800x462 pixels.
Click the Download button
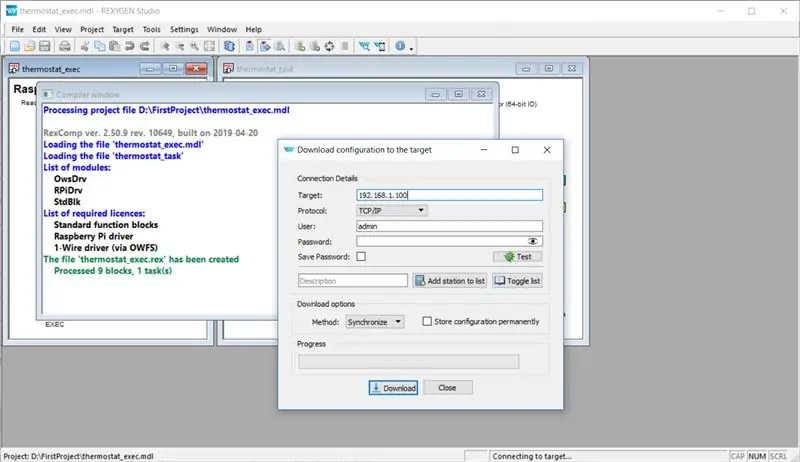(393, 388)
